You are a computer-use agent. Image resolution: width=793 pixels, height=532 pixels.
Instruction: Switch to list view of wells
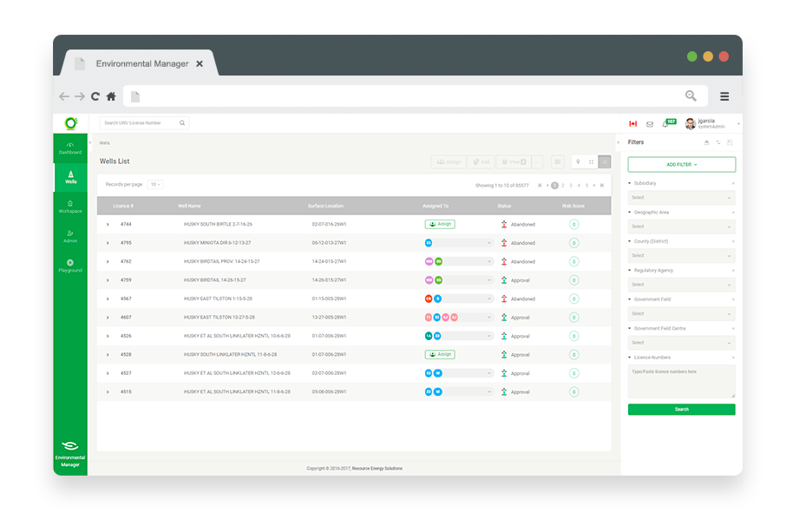pos(605,161)
